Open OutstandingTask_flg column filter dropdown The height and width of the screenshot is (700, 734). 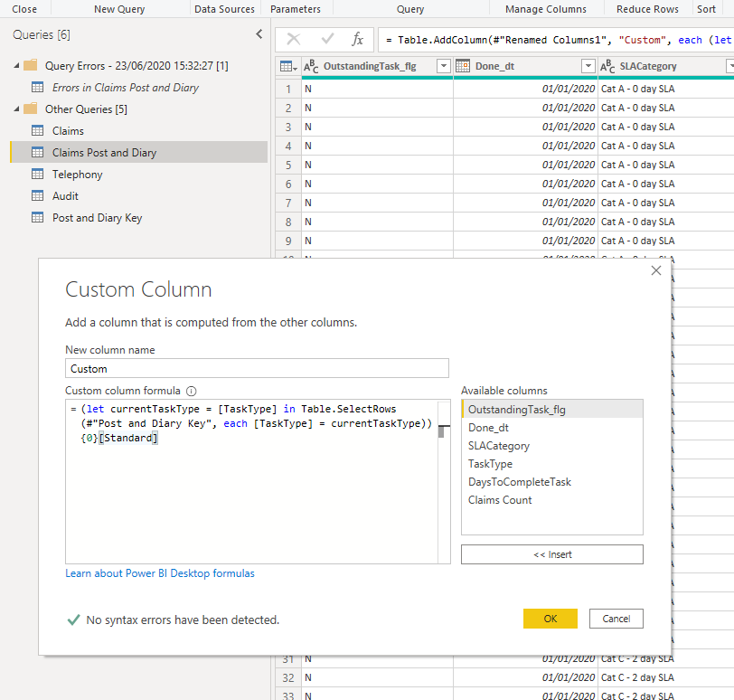443,66
